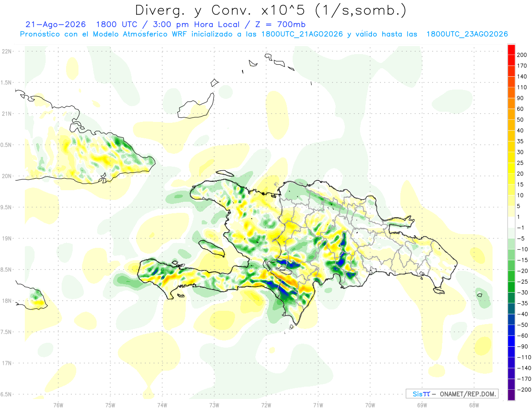Click the "-5" color bar label

coord(521,239)
